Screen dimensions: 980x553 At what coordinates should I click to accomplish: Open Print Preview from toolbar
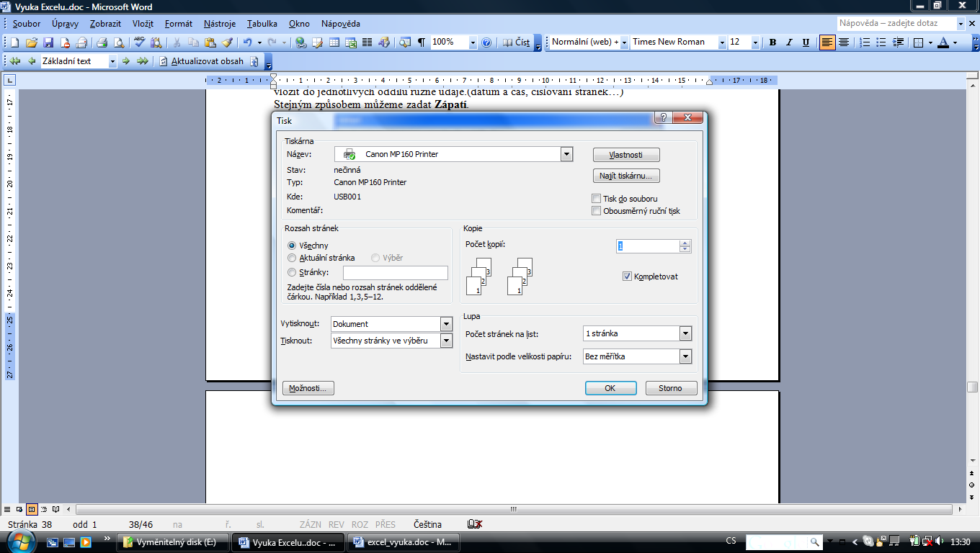(119, 42)
